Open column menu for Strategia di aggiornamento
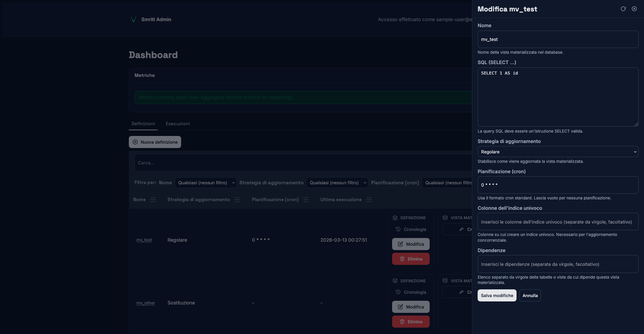 (237, 200)
